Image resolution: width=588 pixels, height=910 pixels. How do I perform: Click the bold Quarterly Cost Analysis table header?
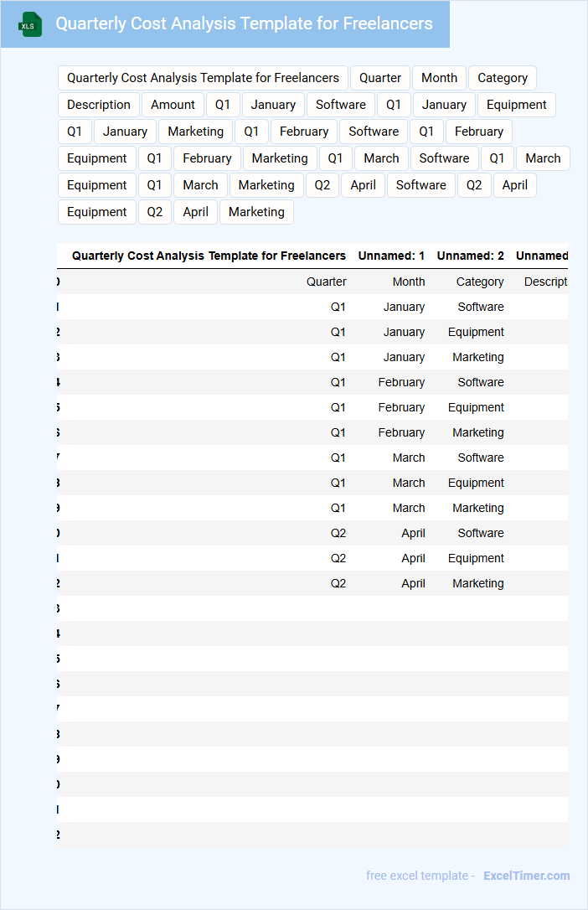[209, 256]
